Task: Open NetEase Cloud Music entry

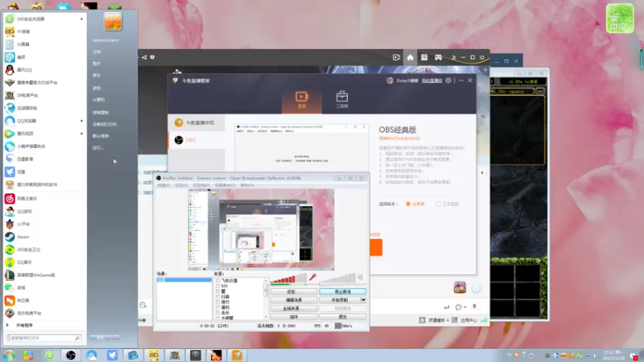Action: click(x=43, y=198)
